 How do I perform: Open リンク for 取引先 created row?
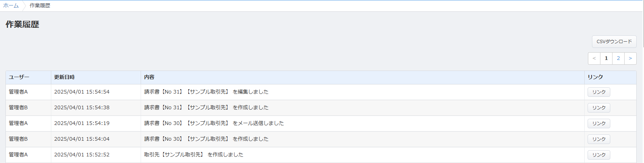599,155
